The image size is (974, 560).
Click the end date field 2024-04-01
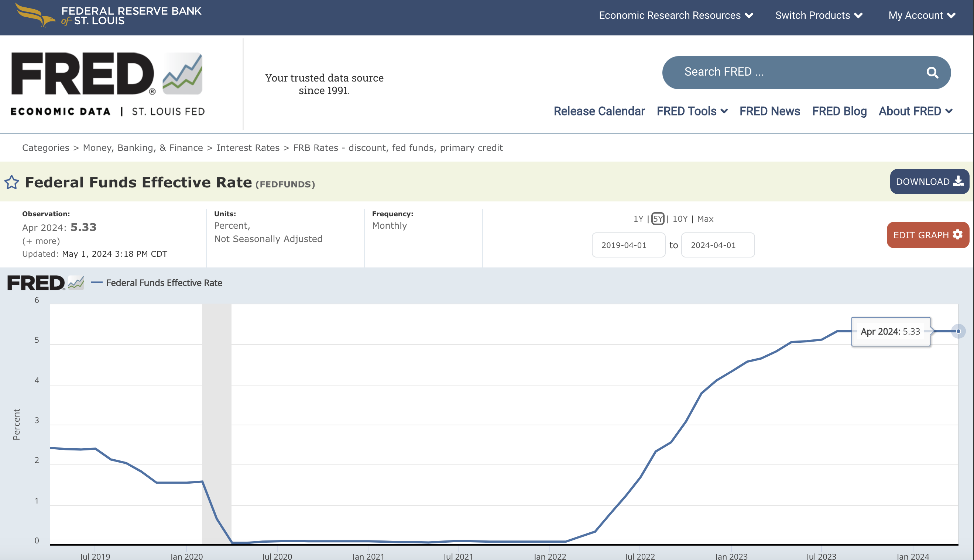coord(718,245)
